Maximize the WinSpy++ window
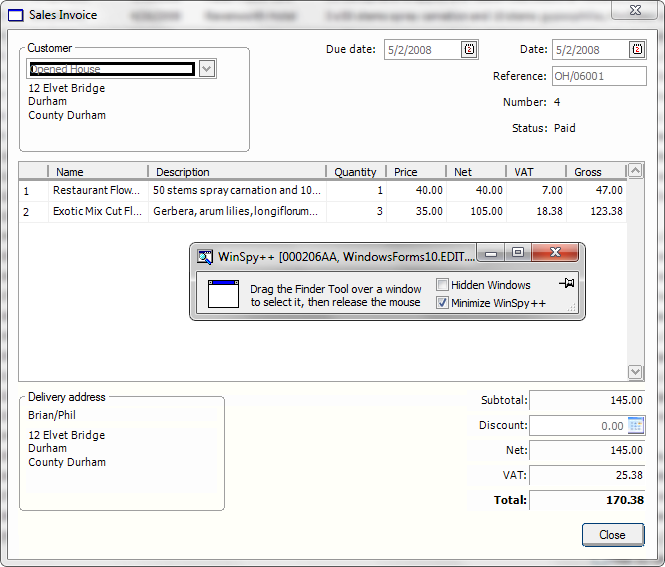 click(x=518, y=254)
